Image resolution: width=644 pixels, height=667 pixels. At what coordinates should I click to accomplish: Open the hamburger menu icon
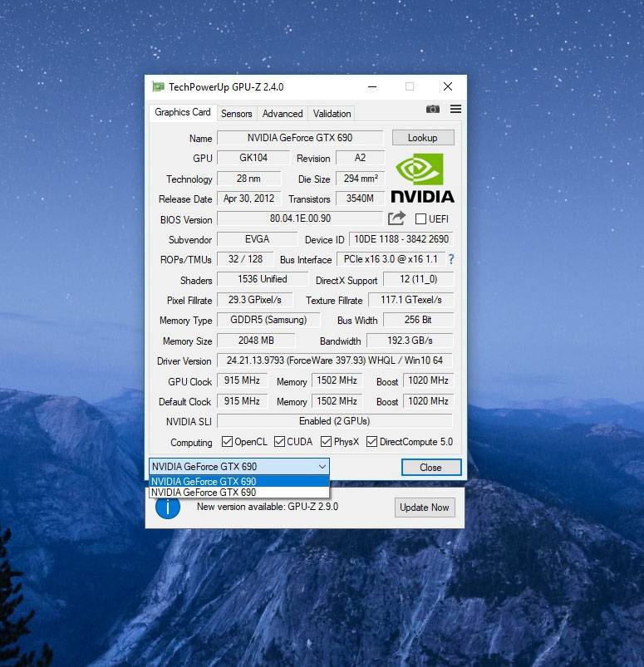(x=456, y=109)
